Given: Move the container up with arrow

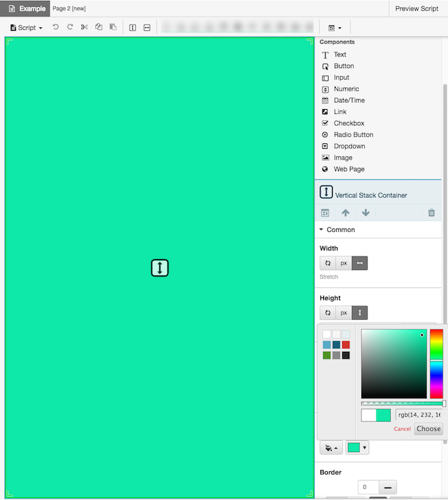Looking at the screenshot, I should [346, 213].
